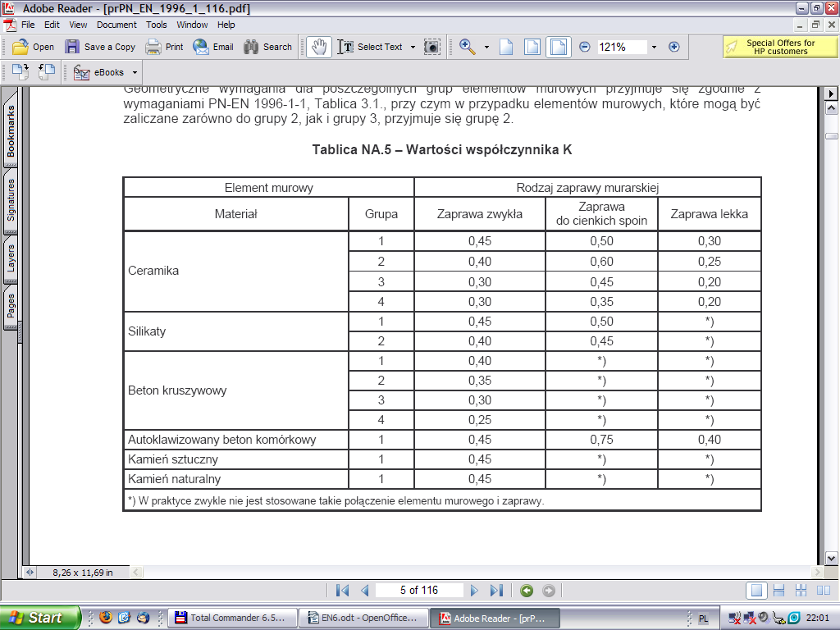840x630 pixels.
Task: Open Search with binoculars icon
Action: point(267,47)
